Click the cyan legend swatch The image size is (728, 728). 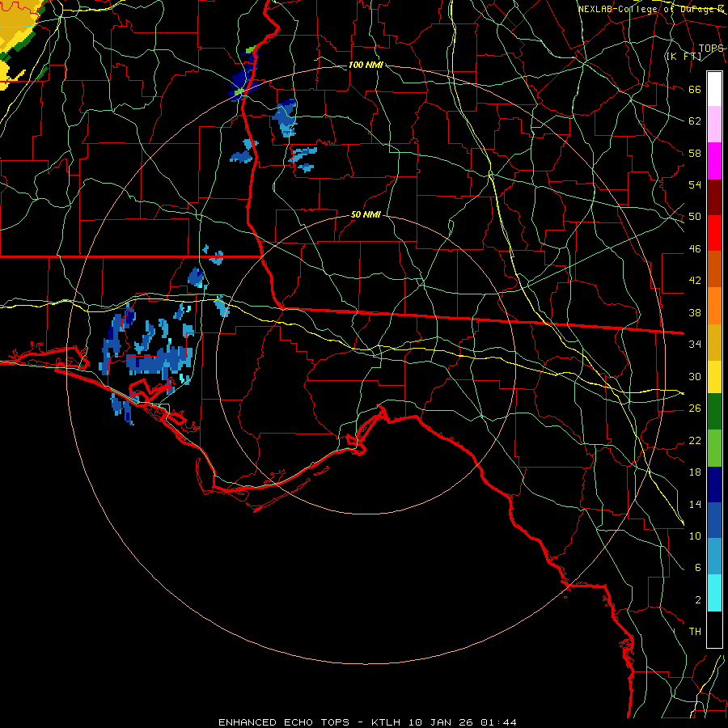click(714, 593)
